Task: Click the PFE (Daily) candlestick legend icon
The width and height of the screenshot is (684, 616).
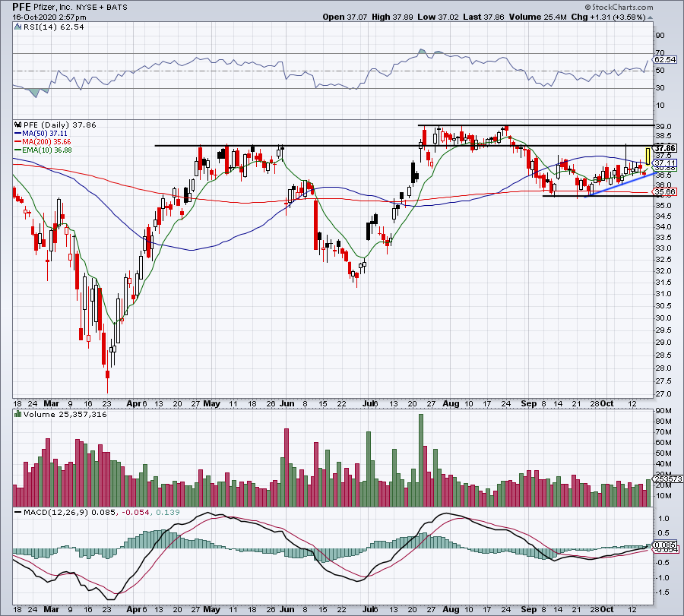Action: tap(17, 125)
